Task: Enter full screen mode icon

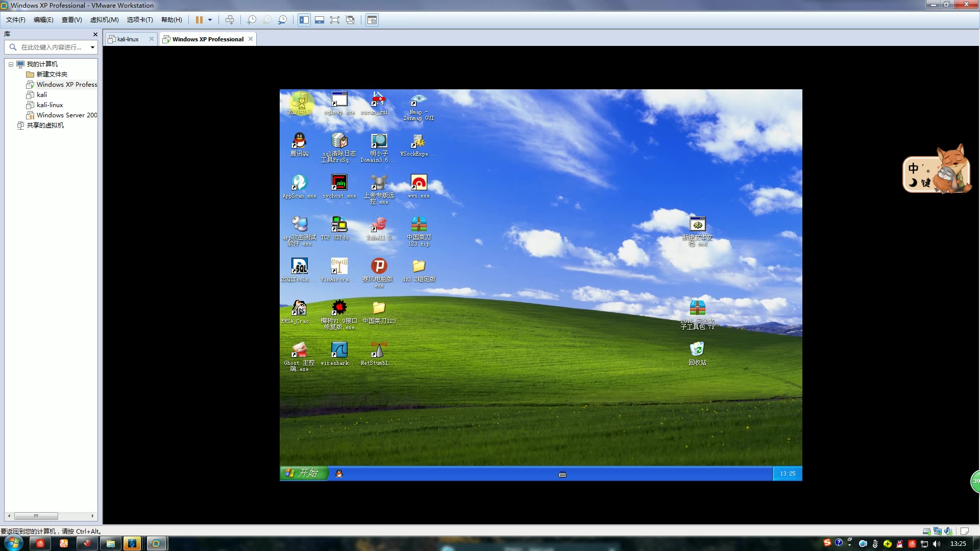Action: click(x=335, y=20)
